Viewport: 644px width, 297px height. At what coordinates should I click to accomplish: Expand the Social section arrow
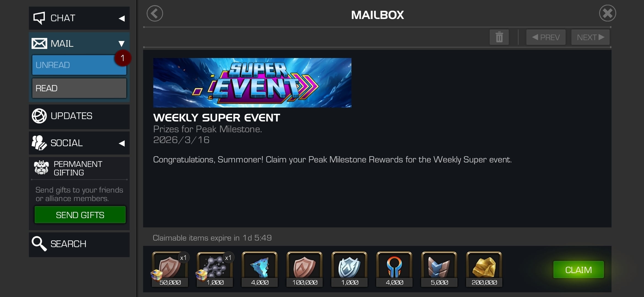(x=122, y=143)
